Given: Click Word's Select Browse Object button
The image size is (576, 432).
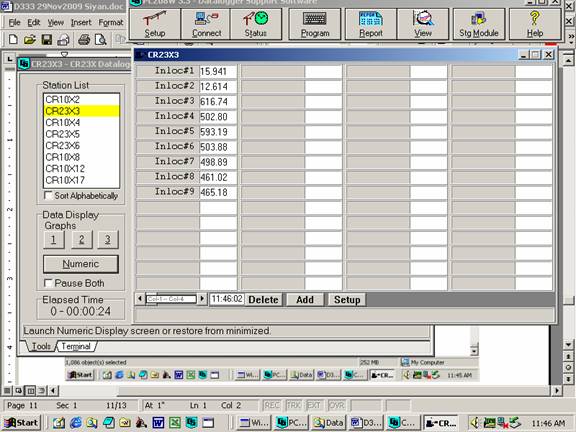Looking at the screenshot, I should click(568, 367).
